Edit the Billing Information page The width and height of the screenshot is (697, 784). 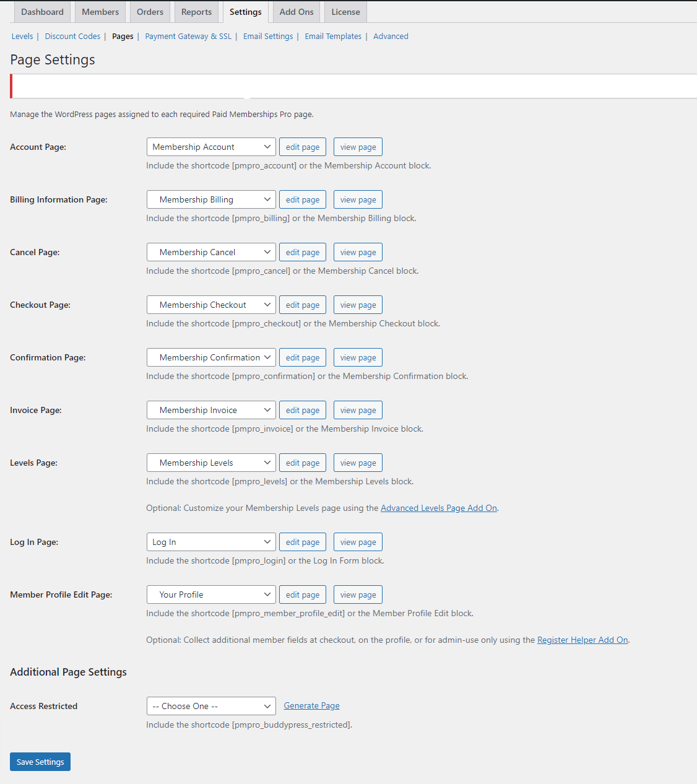coord(303,199)
